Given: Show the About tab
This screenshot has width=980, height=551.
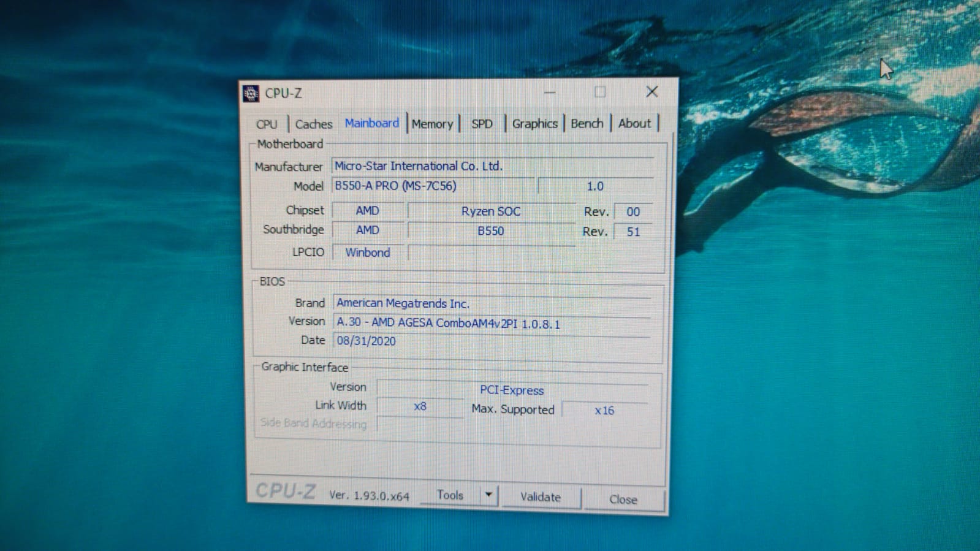Looking at the screenshot, I should pyautogui.click(x=634, y=123).
